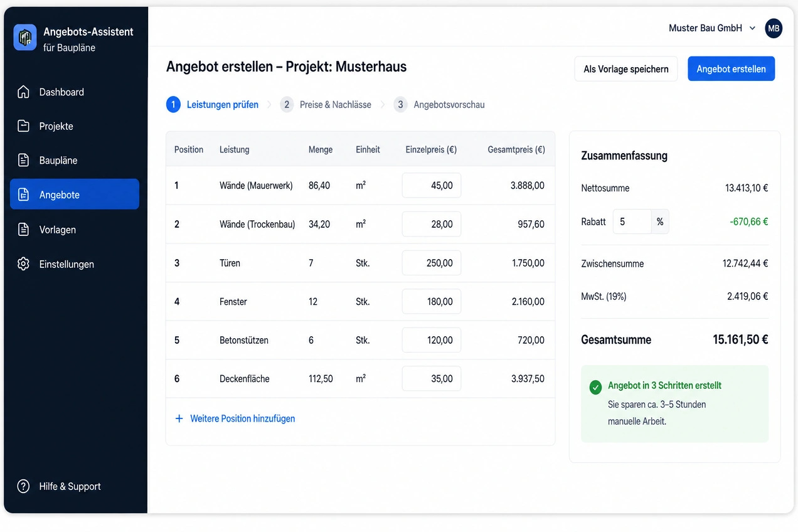The image size is (798, 532).
Task: Click the Angebote document icon in sidebar
Action: tap(23, 195)
